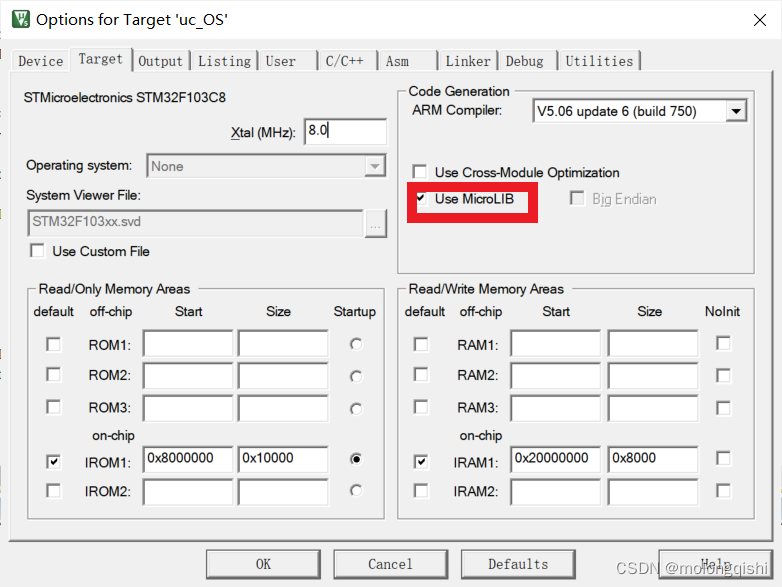Click the System Viewer File path field
The image size is (782, 587).
196,223
